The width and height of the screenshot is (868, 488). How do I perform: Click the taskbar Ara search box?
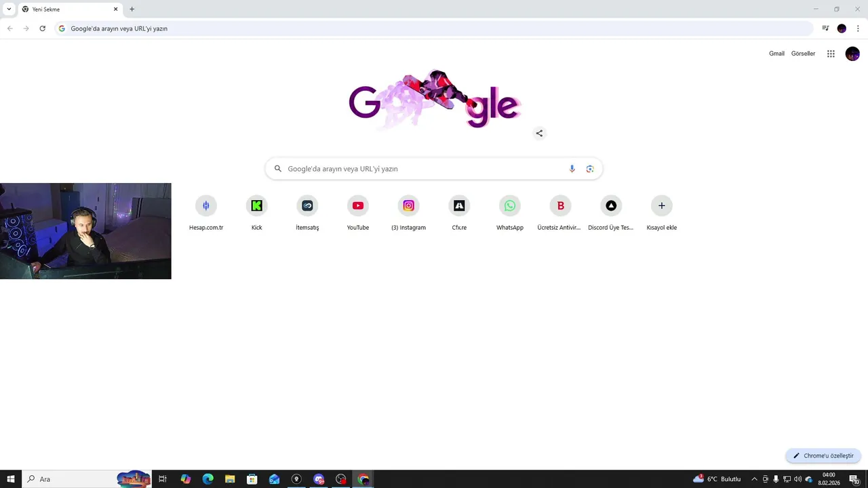pos(87,479)
